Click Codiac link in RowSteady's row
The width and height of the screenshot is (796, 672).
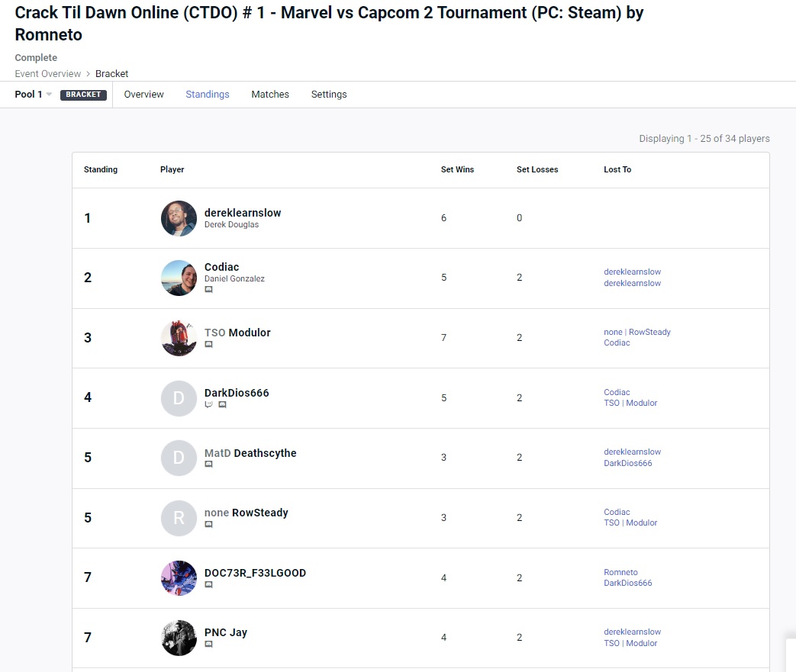click(617, 512)
